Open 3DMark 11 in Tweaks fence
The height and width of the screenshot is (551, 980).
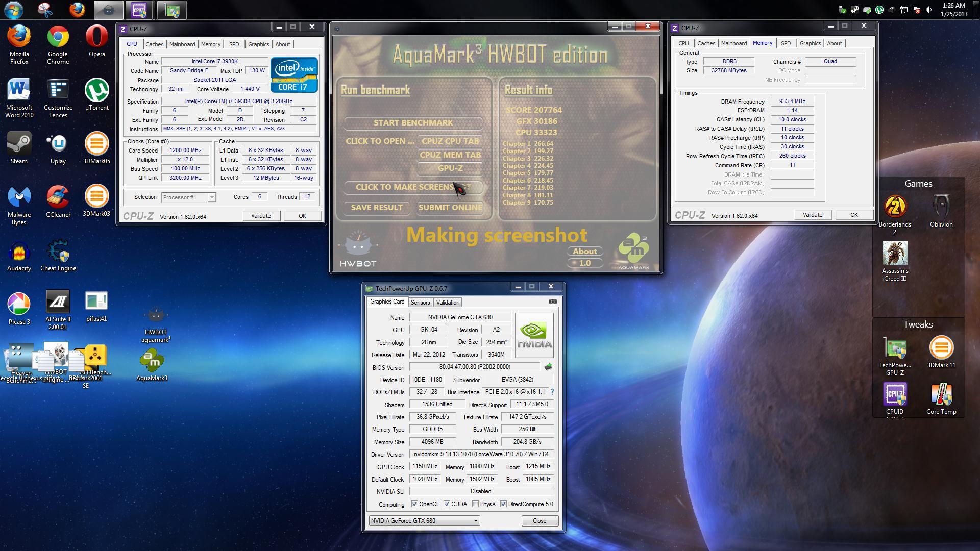click(941, 352)
